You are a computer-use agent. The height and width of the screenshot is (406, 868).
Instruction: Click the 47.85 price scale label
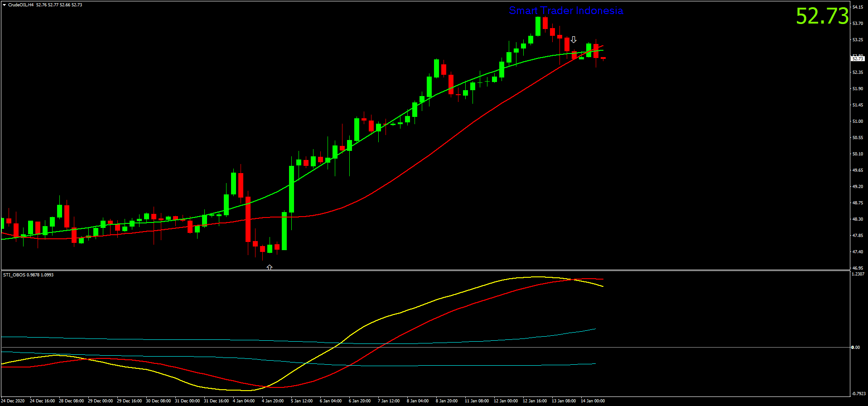(x=858, y=236)
